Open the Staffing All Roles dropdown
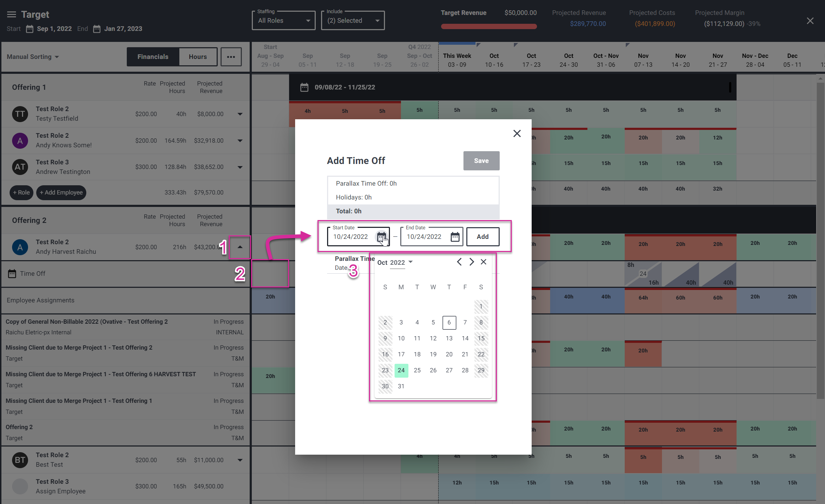Screen dimensions: 825x504 (283, 21)
